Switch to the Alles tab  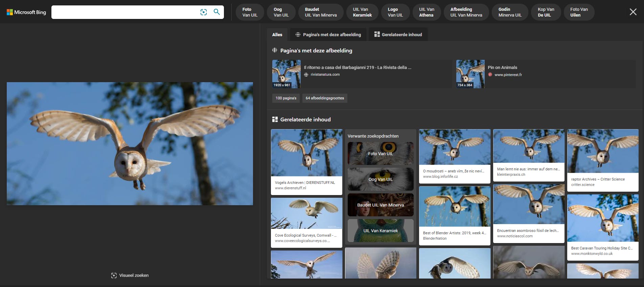pos(277,34)
